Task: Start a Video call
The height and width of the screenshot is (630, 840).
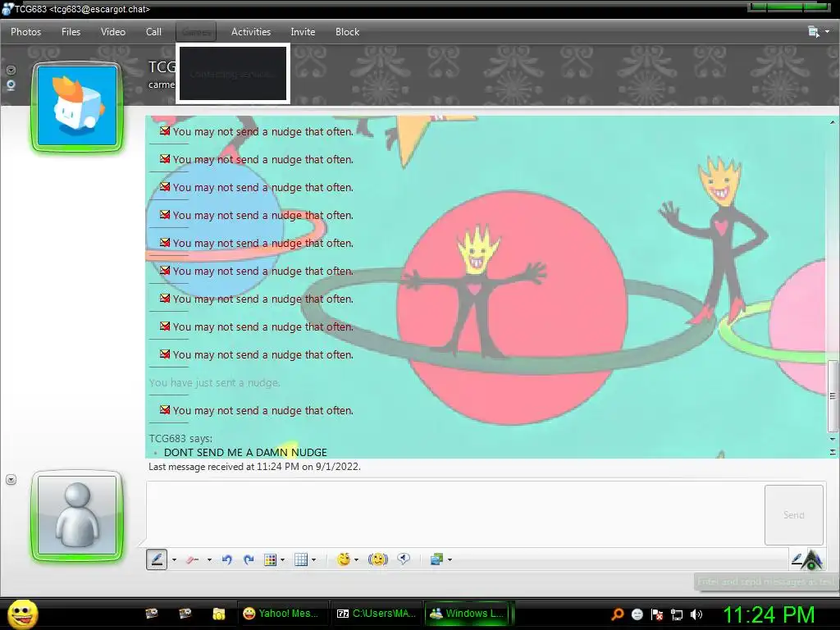Action: tap(113, 32)
